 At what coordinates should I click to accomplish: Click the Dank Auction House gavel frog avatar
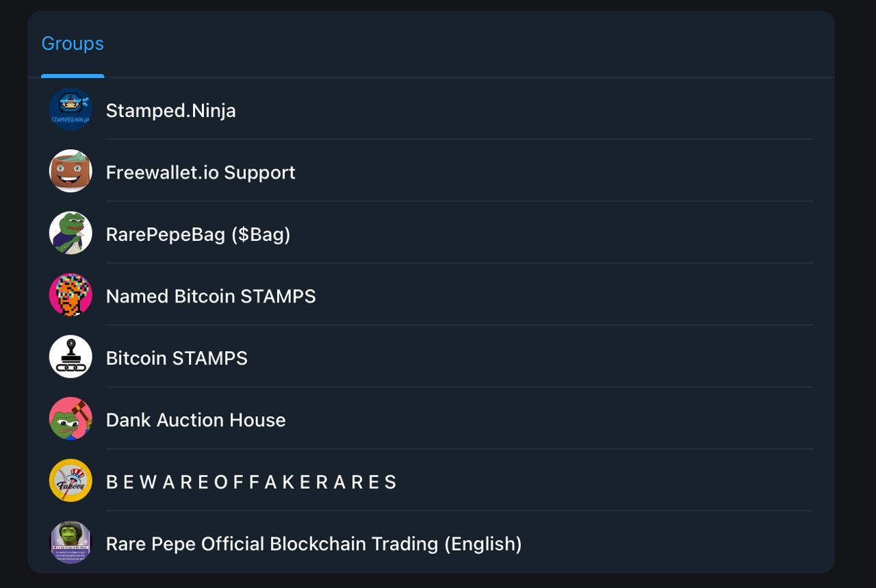click(70, 419)
